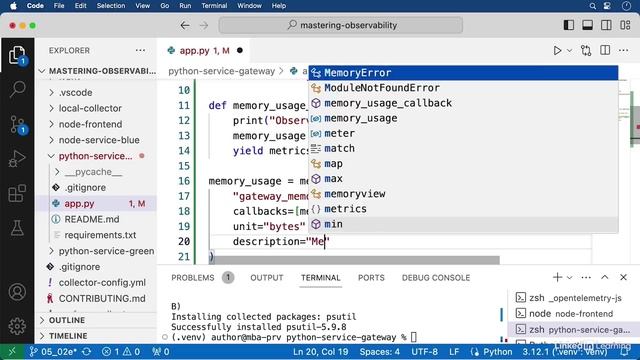Run Python file with play button
The image size is (640, 360).
point(557,51)
